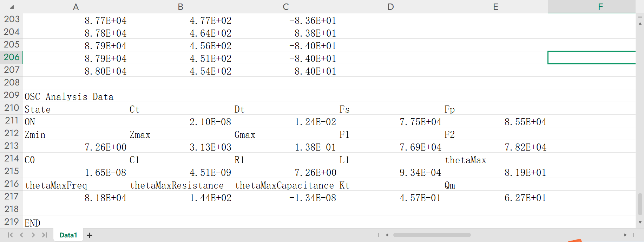Go to the previous sheet tab
The width and height of the screenshot is (644, 242).
coord(22,235)
